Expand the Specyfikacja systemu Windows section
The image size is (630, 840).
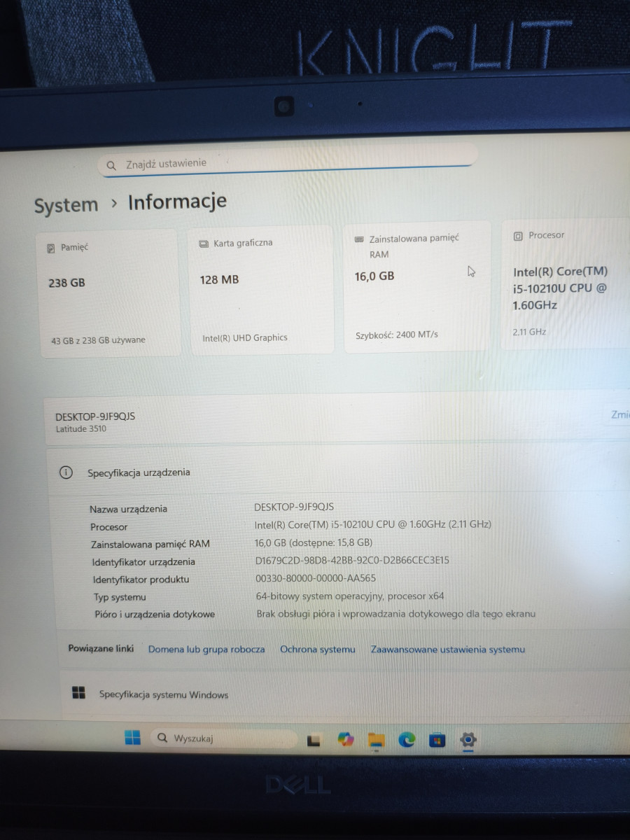tap(336, 694)
